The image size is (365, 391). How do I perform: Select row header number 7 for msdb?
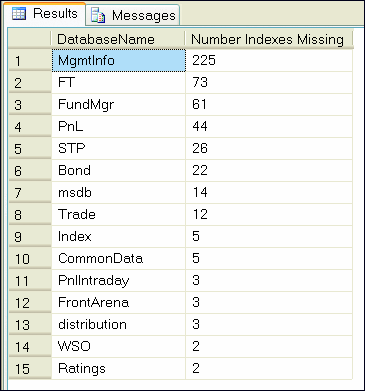pyautogui.click(x=30, y=193)
